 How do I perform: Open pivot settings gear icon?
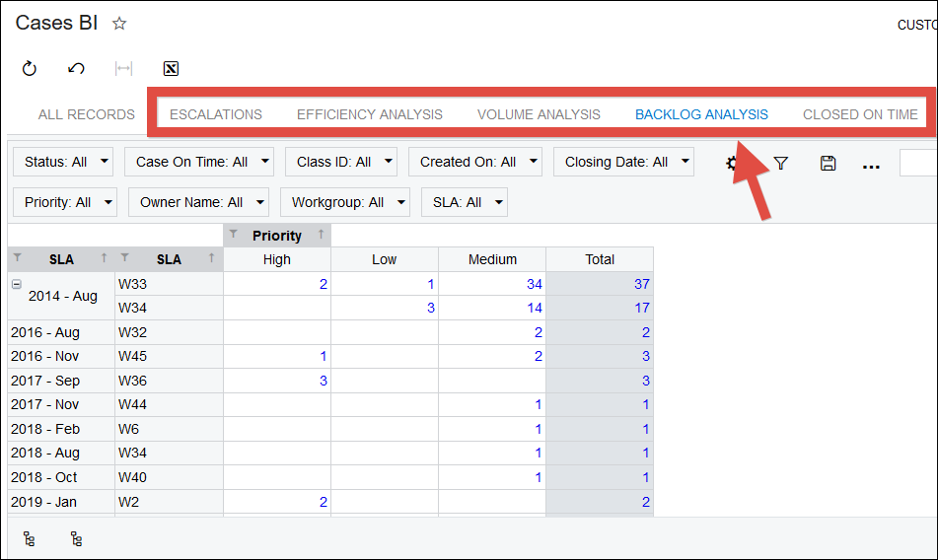pyautogui.click(x=732, y=163)
